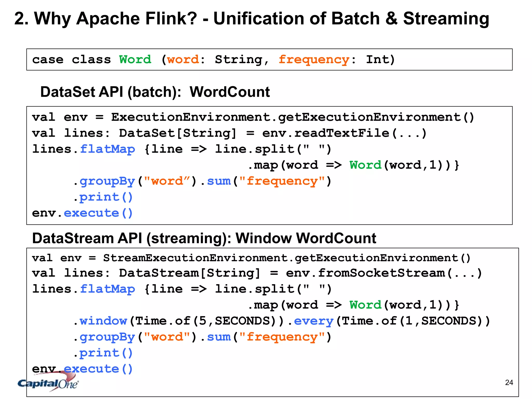
Task: Click the '.map(word => Word(word,1))}' line in batch code
Action: point(354,165)
